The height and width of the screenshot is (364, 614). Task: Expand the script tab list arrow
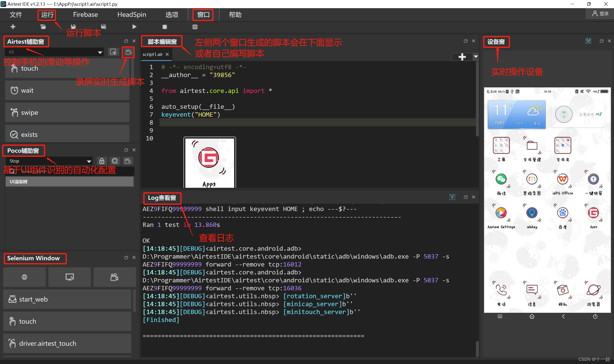pyautogui.click(x=475, y=57)
